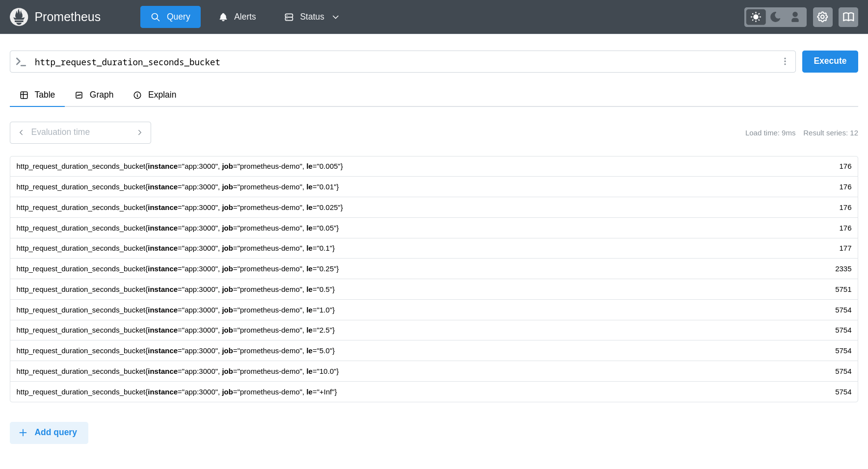Select series row with le="10.0"
Image resolution: width=868 pixels, height=469 pixels.
click(434, 371)
